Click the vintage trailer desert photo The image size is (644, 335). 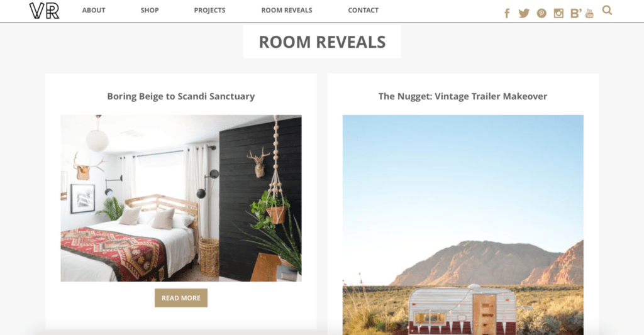point(463,225)
